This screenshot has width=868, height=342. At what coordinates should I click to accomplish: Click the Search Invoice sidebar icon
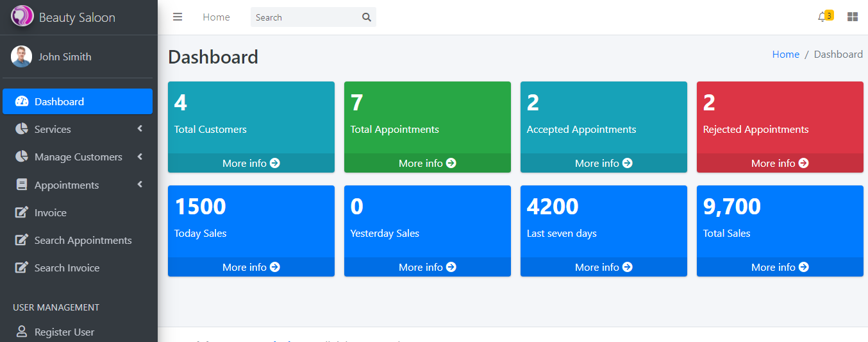(x=22, y=268)
